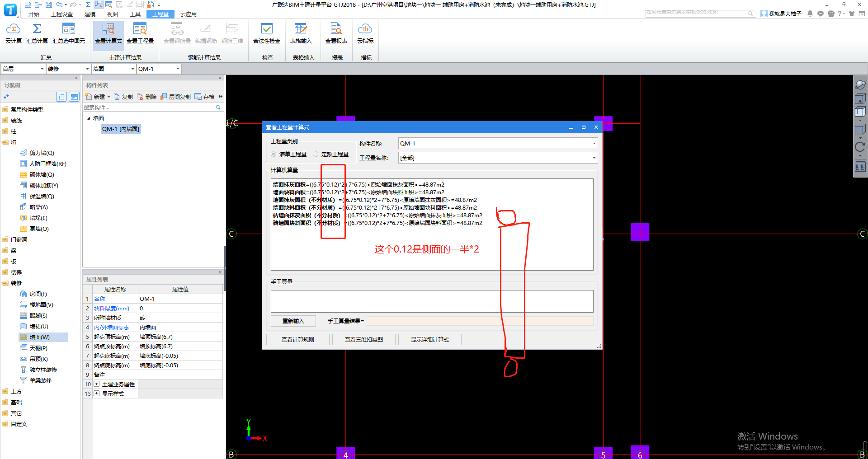Expand 显示样式 property row
868x459 pixels.
click(x=96, y=393)
